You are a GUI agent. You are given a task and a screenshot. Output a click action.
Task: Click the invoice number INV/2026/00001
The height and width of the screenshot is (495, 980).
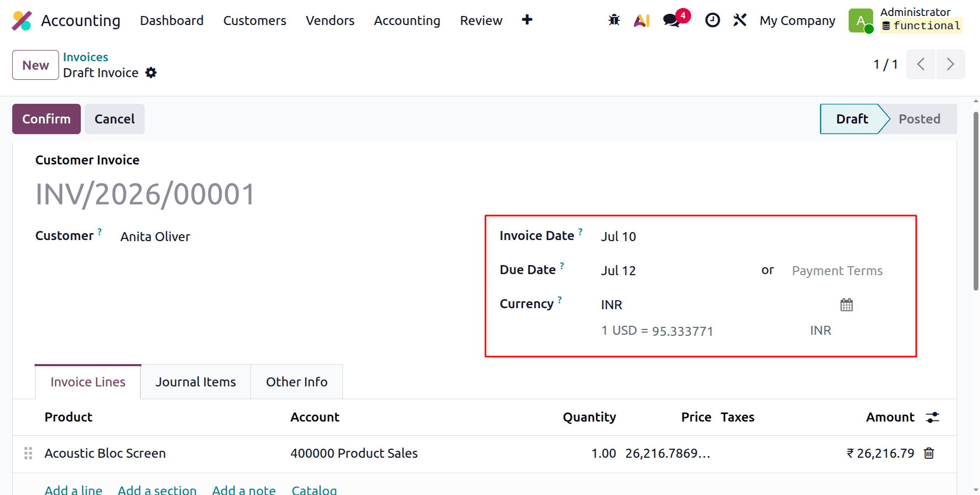click(x=146, y=194)
